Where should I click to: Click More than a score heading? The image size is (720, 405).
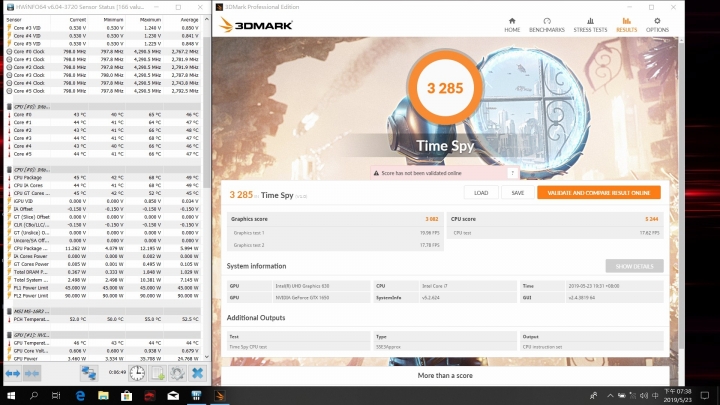(445, 375)
